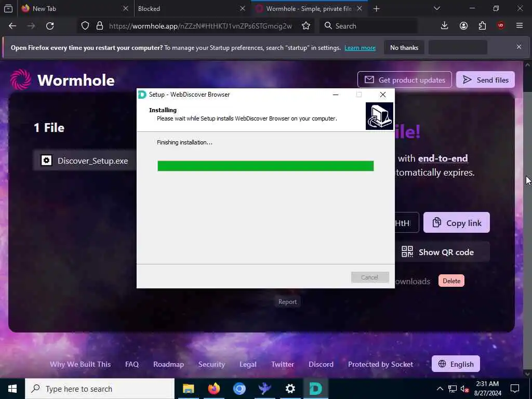This screenshot has width=532, height=399.
Task: Open Protected by Socket link
Action: click(x=380, y=364)
